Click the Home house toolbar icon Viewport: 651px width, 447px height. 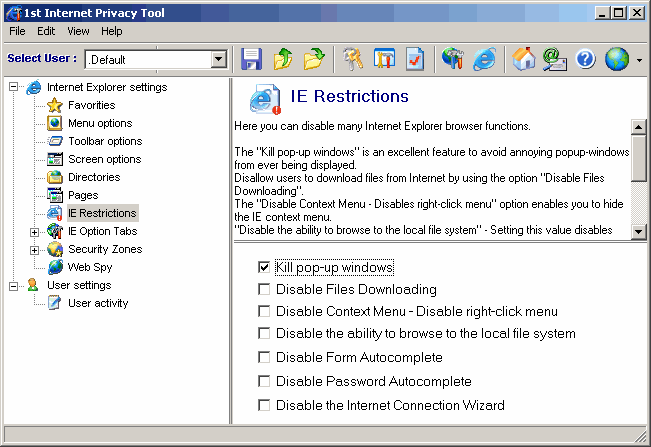[523, 59]
